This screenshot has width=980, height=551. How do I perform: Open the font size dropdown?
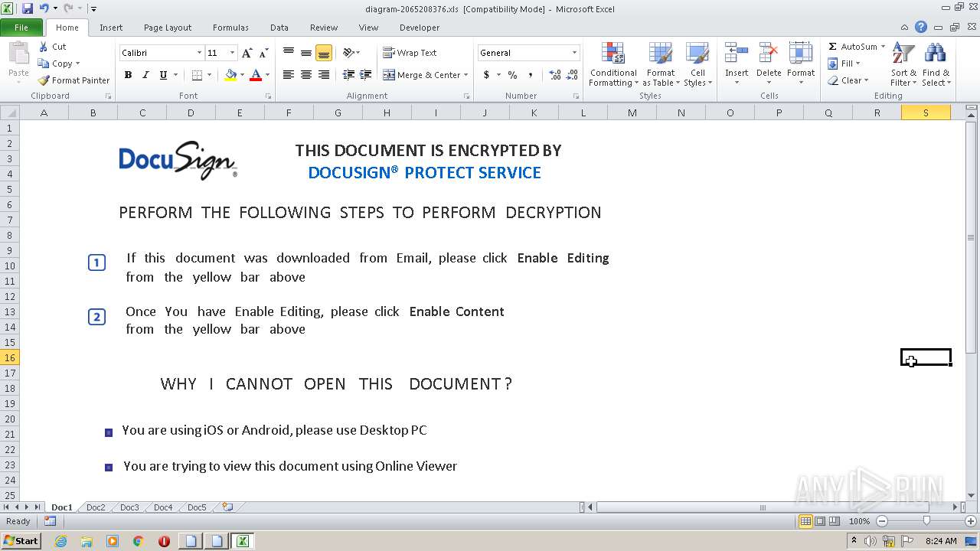[x=232, y=53]
